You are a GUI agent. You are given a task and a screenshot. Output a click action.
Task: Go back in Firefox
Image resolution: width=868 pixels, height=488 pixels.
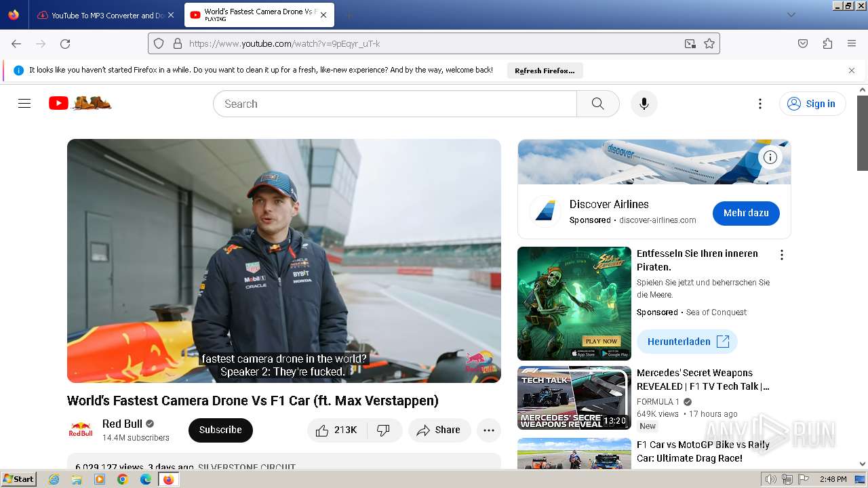(x=16, y=43)
